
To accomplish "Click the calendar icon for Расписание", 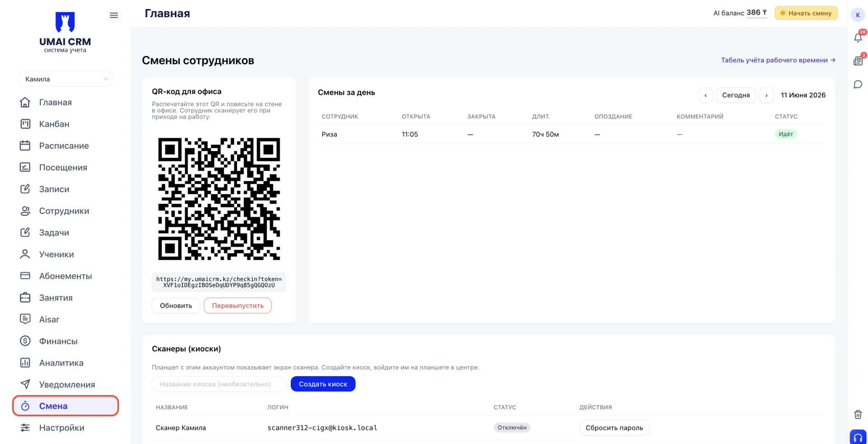I will pyautogui.click(x=25, y=146).
